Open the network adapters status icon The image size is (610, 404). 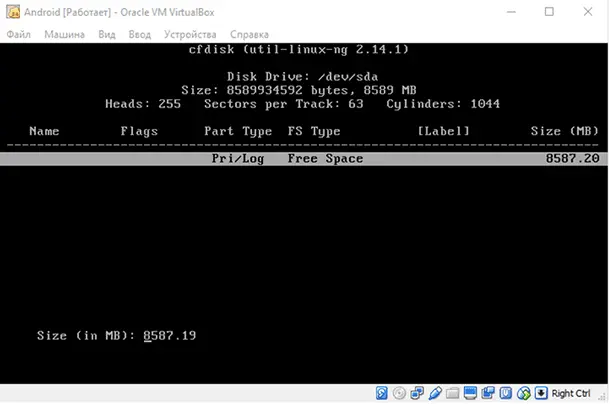(416, 393)
